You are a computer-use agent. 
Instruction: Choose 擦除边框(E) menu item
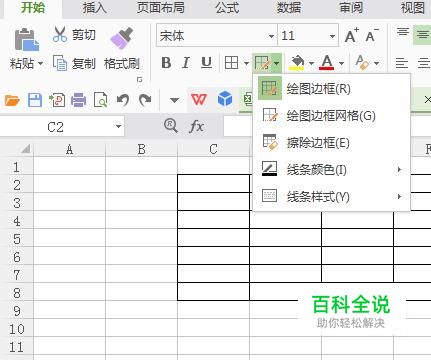(x=331, y=143)
